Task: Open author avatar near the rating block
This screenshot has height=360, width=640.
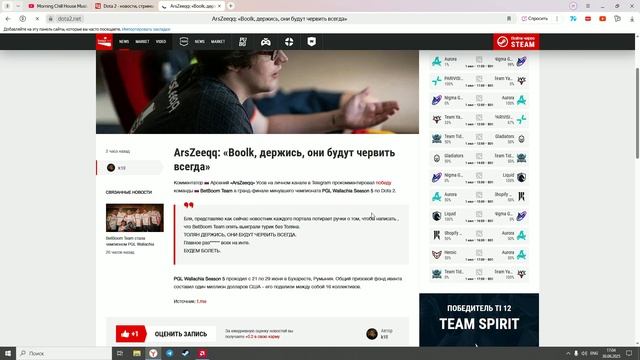Action: (372, 334)
